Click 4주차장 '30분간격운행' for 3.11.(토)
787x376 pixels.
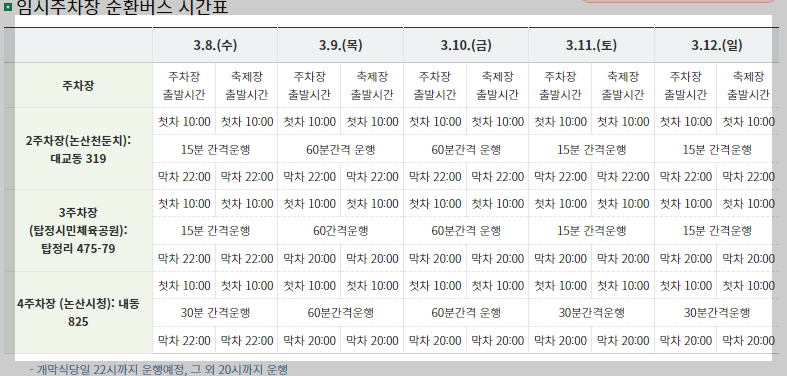(591, 313)
